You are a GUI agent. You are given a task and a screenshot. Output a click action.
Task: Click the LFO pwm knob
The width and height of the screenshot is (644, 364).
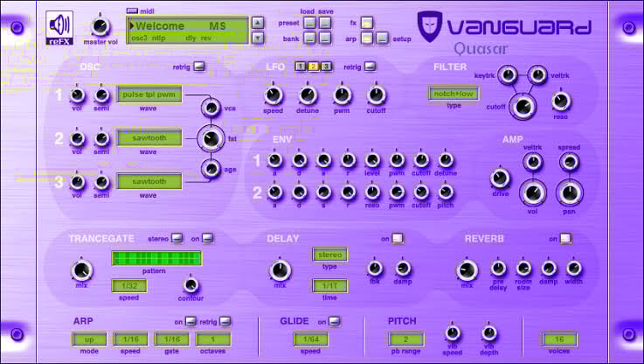click(x=342, y=95)
